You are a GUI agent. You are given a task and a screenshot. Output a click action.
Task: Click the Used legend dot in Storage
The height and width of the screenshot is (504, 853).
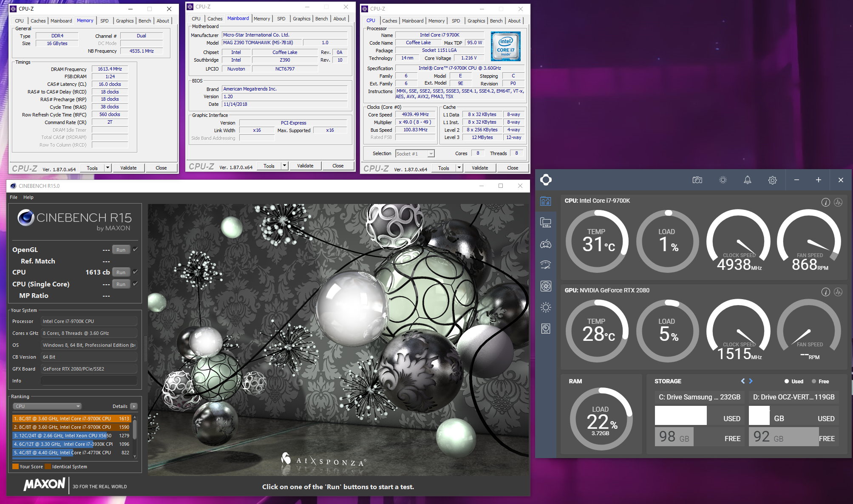[787, 381]
